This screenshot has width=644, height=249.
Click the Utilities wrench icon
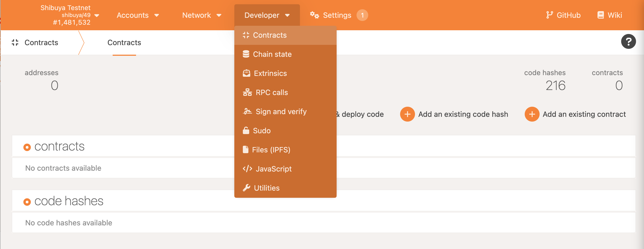click(247, 188)
